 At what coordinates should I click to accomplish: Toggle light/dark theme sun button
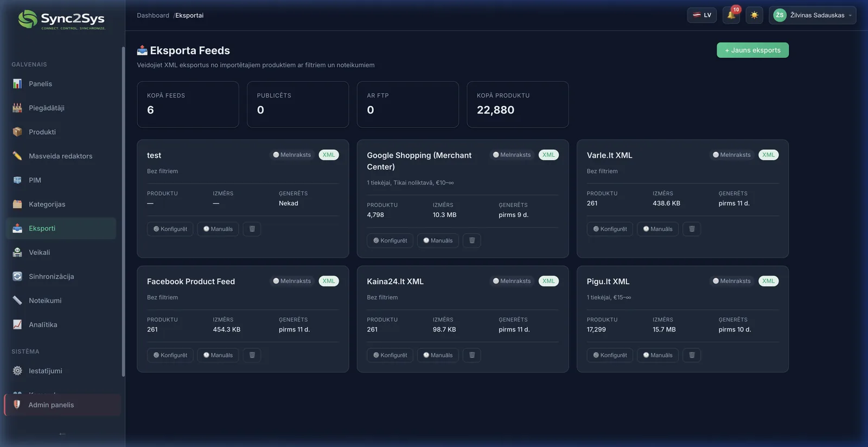(754, 15)
